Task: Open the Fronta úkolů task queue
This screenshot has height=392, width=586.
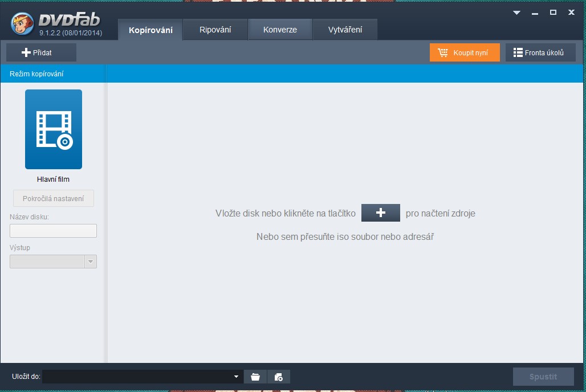Action: pos(540,52)
